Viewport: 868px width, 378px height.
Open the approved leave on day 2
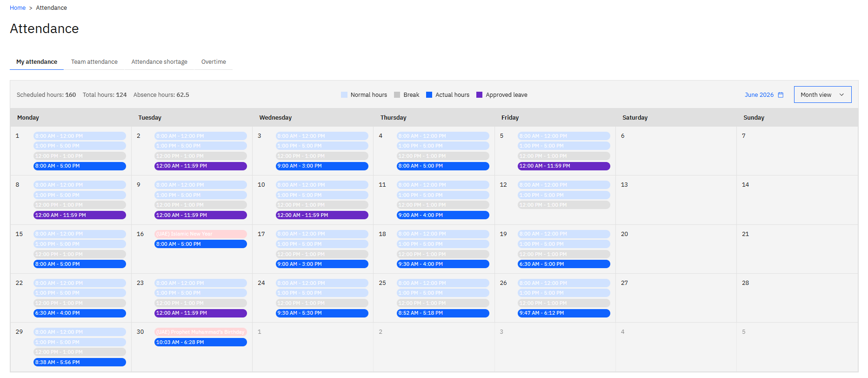(200, 166)
